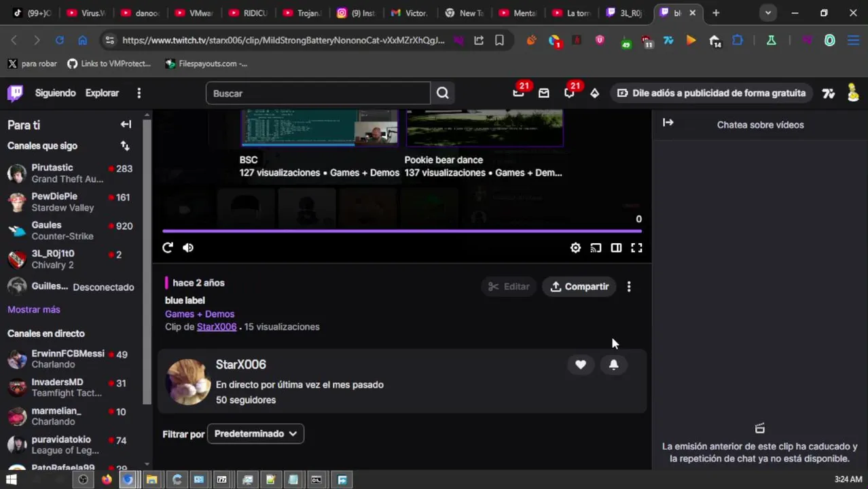Open StarX006 channel avatar
Screen dimensions: 868x489
click(x=187, y=382)
